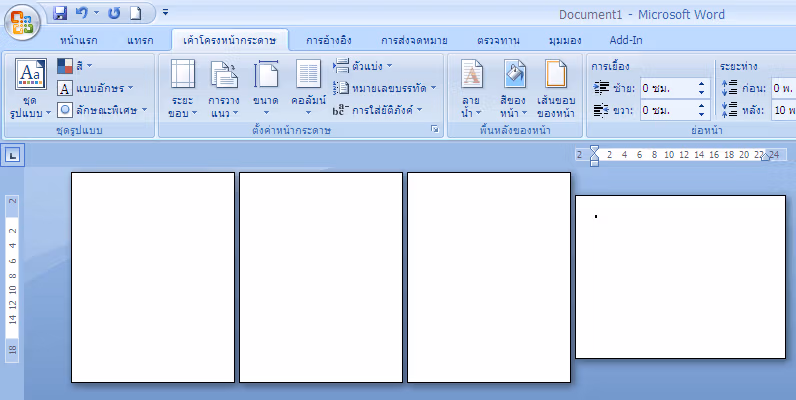The width and height of the screenshot is (796, 400).
Task: Click the ซ้าย left indent icon
Action: coord(601,88)
